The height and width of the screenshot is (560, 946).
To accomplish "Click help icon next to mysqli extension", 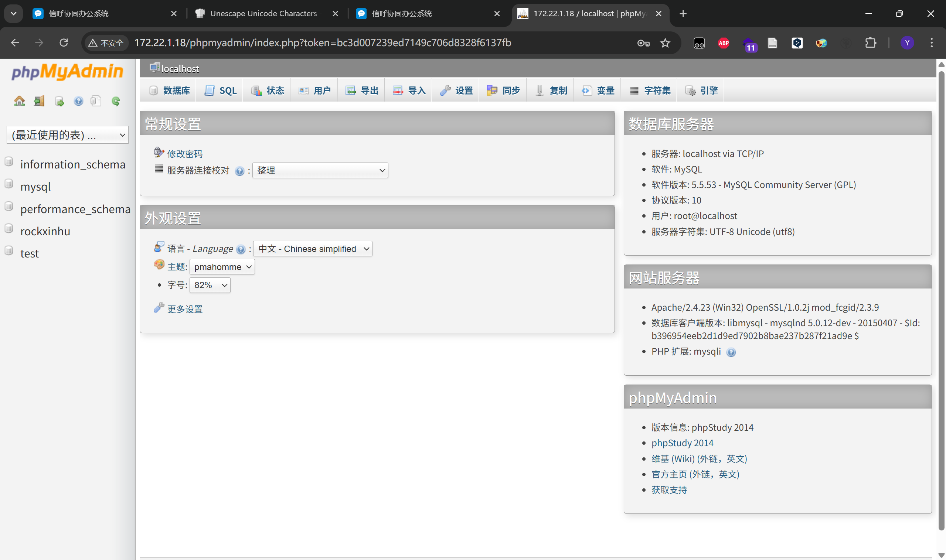I will (x=731, y=352).
